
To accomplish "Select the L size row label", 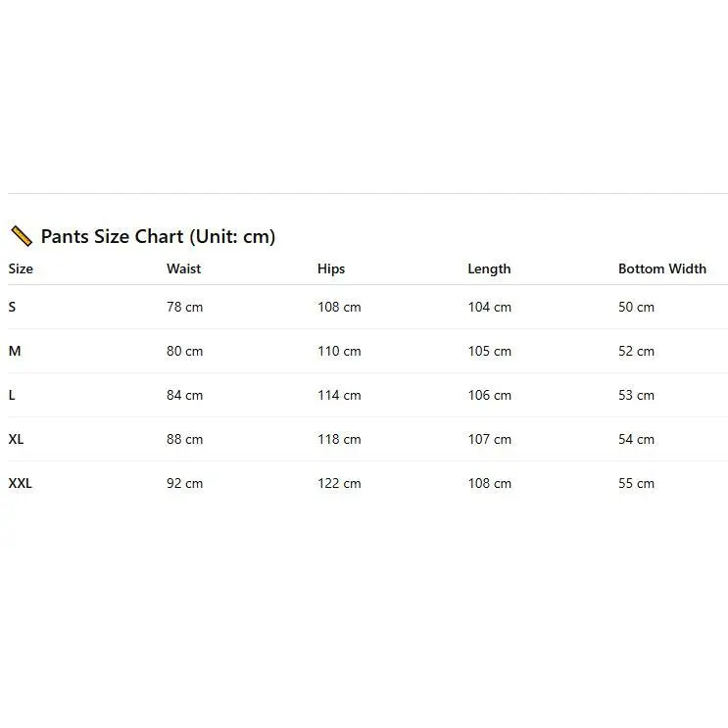I will point(12,395).
